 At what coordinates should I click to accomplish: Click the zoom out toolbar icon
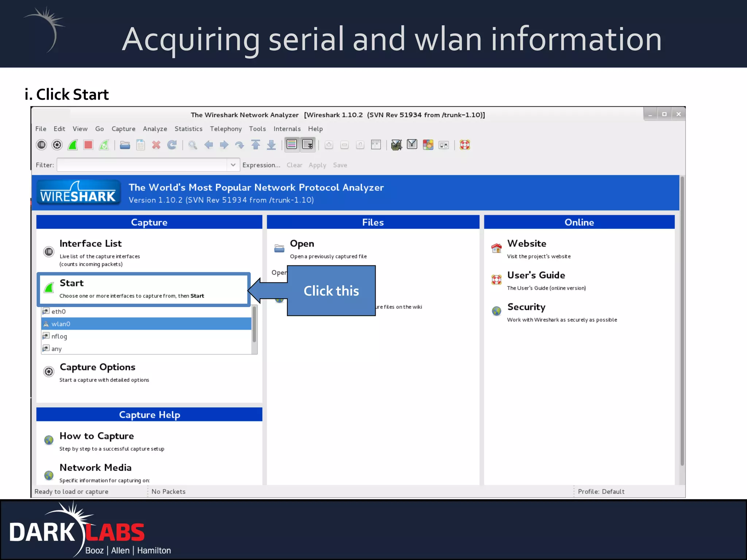[x=344, y=145]
